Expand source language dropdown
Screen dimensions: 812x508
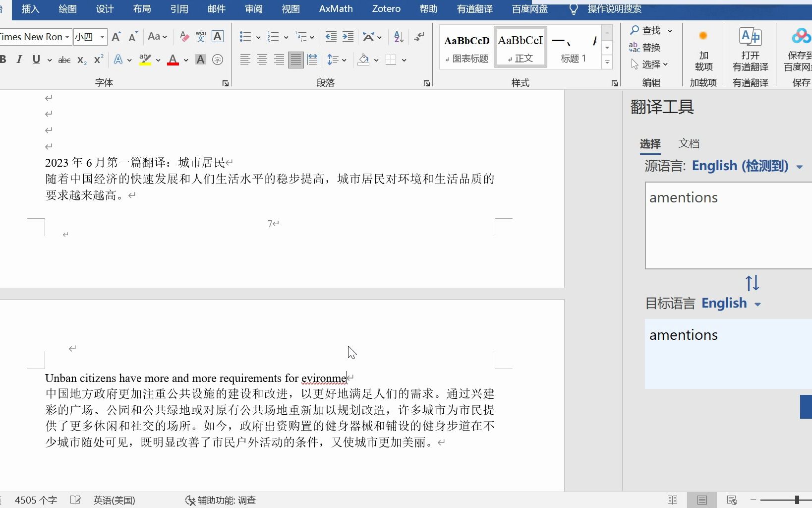pyautogui.click(x=800, y=167)
